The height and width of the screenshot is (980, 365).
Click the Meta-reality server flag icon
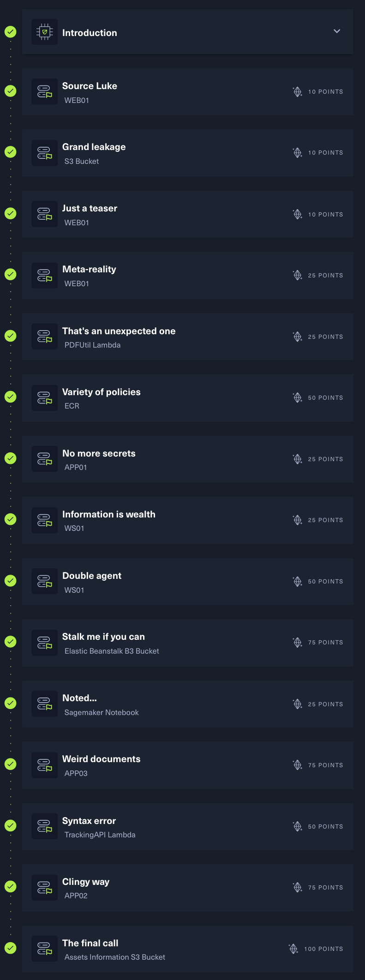tap(45, 275)
